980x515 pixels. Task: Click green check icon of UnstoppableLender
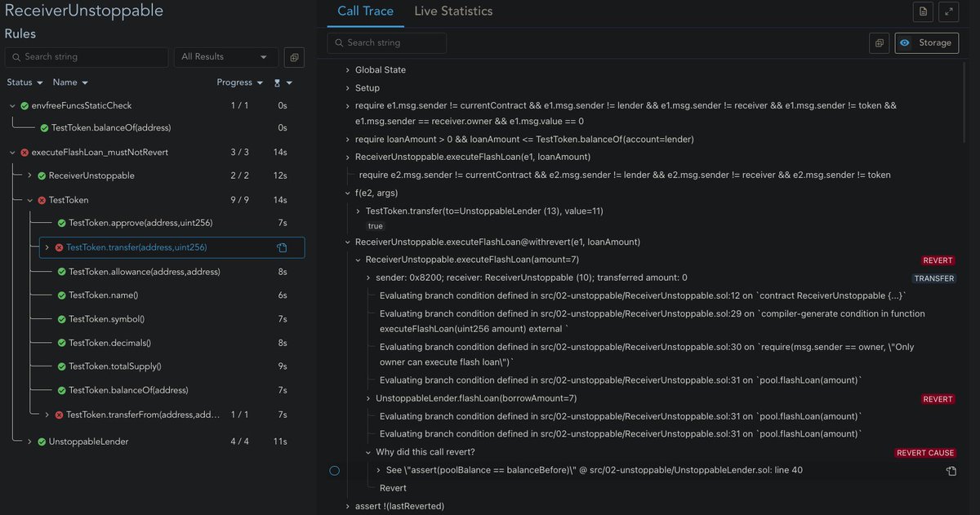(42, 442)
